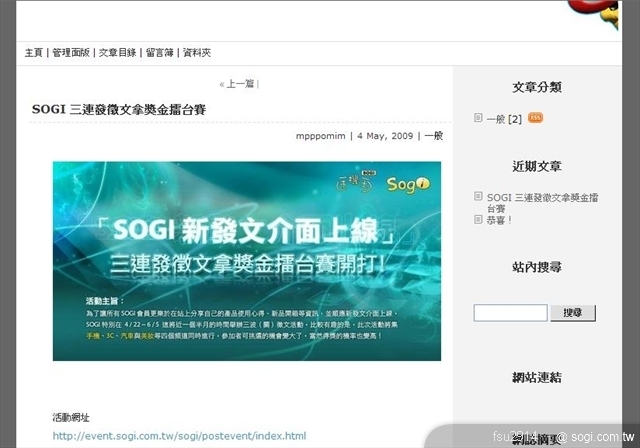Click author name mpppomim
640x448 pixels.
click(x=320, y=136)
